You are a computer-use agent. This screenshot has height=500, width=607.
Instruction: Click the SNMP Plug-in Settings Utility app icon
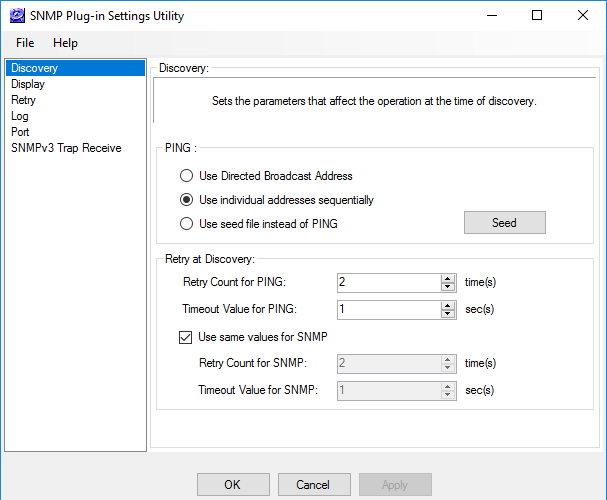(17, 16)
